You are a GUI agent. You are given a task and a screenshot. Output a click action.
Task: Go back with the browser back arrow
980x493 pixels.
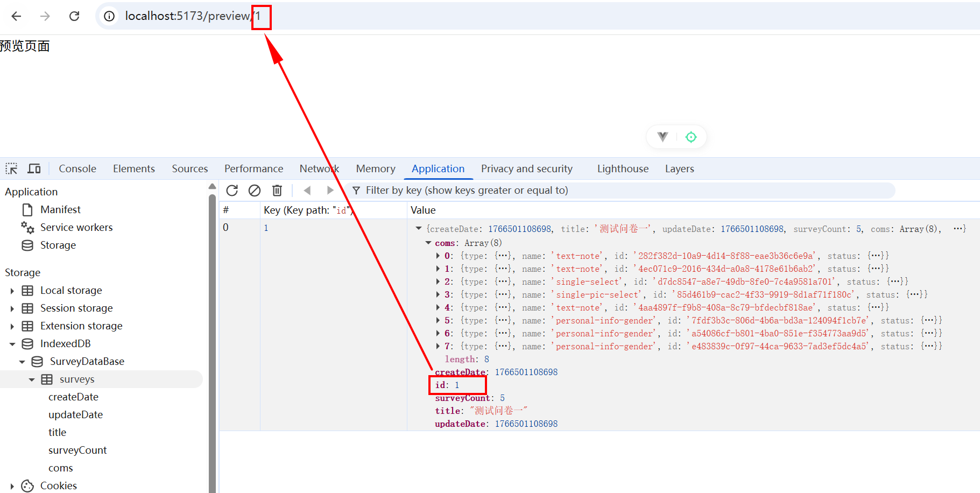click(16, 16)
